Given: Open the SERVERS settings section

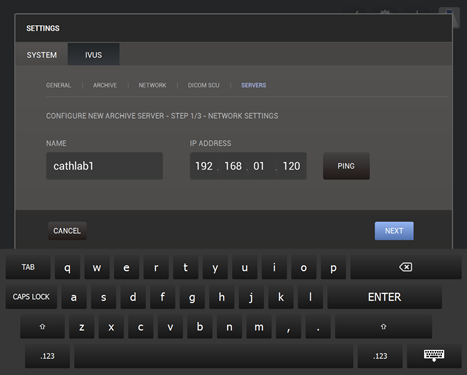Looking at the screenshot, I should tap(254, 85).
